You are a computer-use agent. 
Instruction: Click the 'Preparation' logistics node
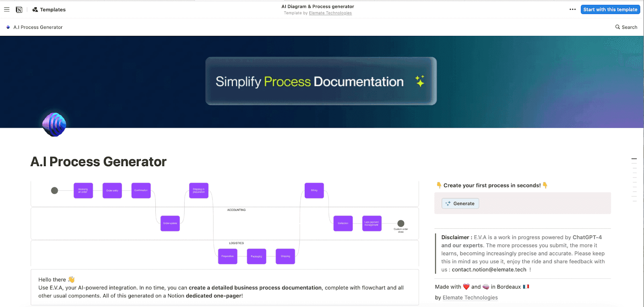point(228,256)
